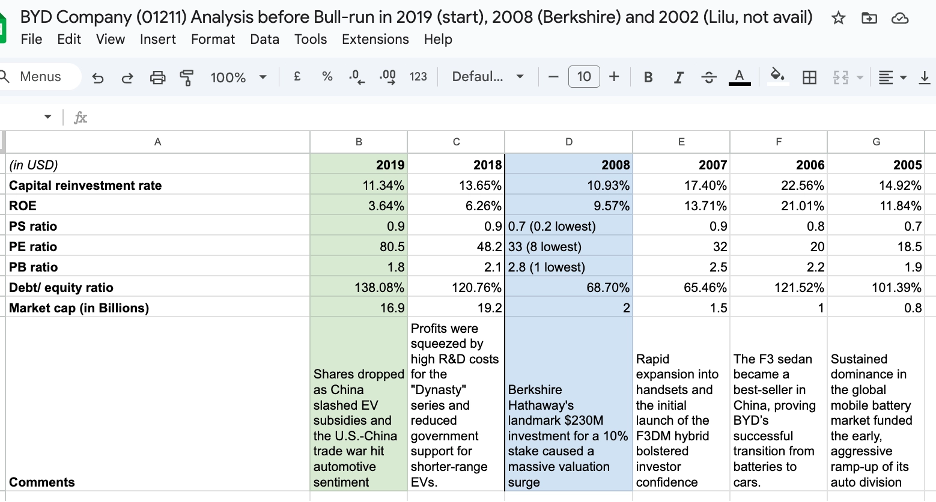This screenshot has width=936, height=502.
Task: Select the debt/equity value 138.08%
Action: [359, 287]
